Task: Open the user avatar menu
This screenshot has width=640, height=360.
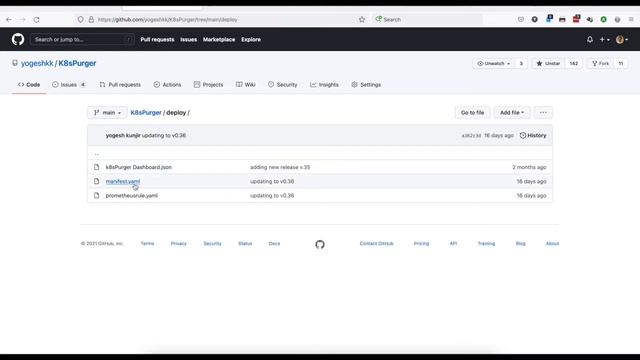Action: (622, 40)
